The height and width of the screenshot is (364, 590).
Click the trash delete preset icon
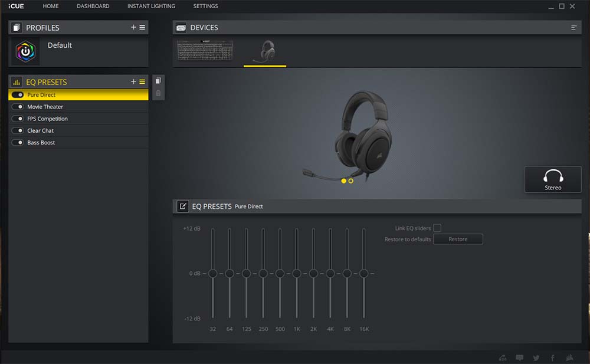pos(158,93)
